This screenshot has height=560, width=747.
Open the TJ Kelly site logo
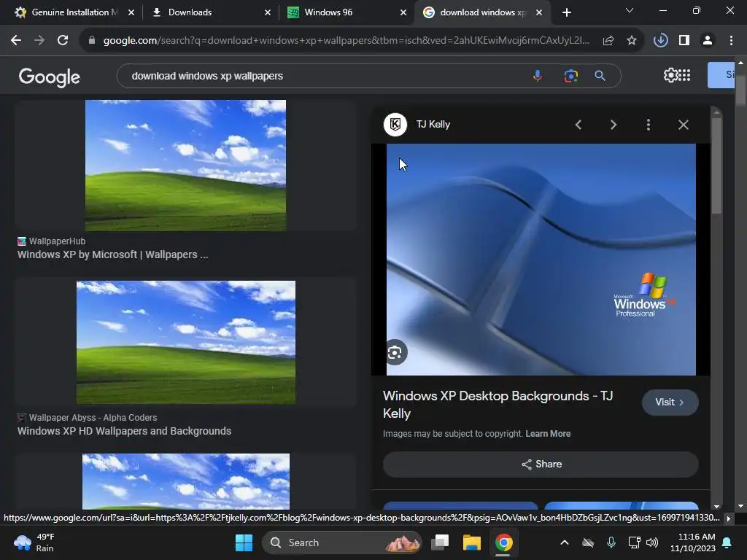point(395,124)
